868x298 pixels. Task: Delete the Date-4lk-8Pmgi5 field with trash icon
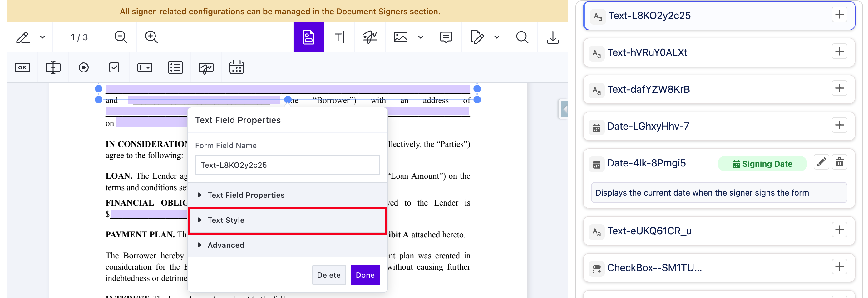[839, 162]
